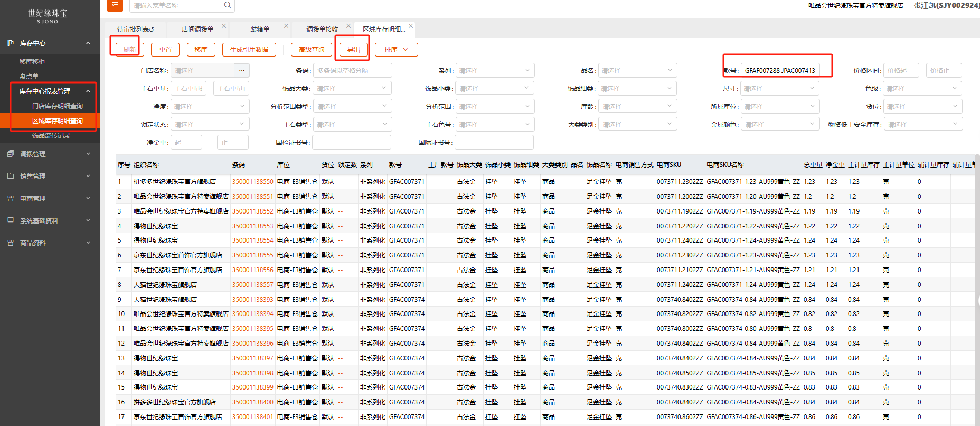Click the 高级查询 button
980x426 pixels.
312,50
